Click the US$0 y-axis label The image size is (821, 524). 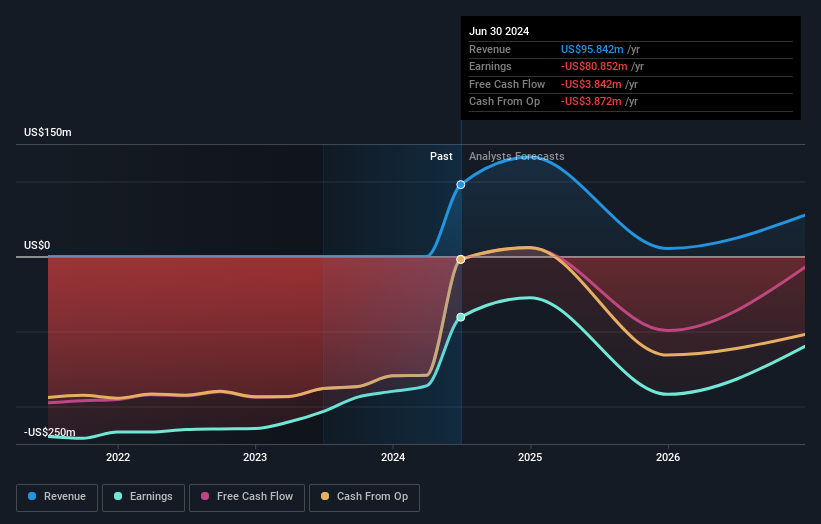point(37,246)
